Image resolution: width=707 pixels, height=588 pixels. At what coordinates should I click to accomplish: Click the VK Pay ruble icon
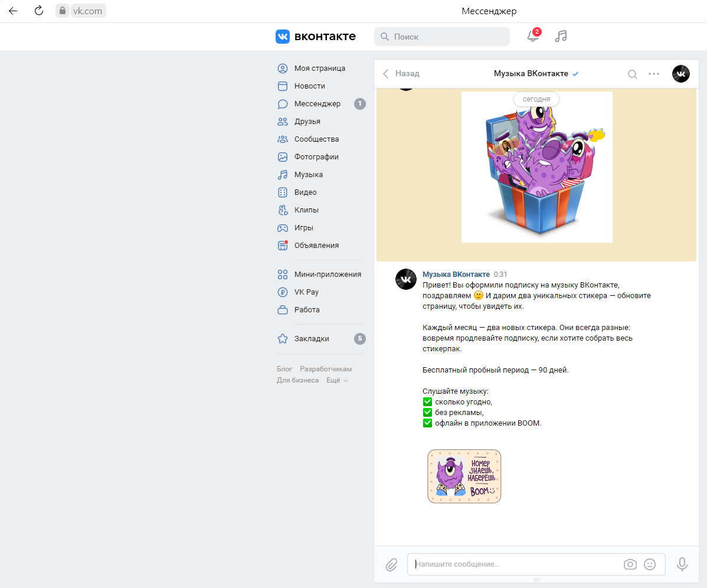tap(283, 292)
